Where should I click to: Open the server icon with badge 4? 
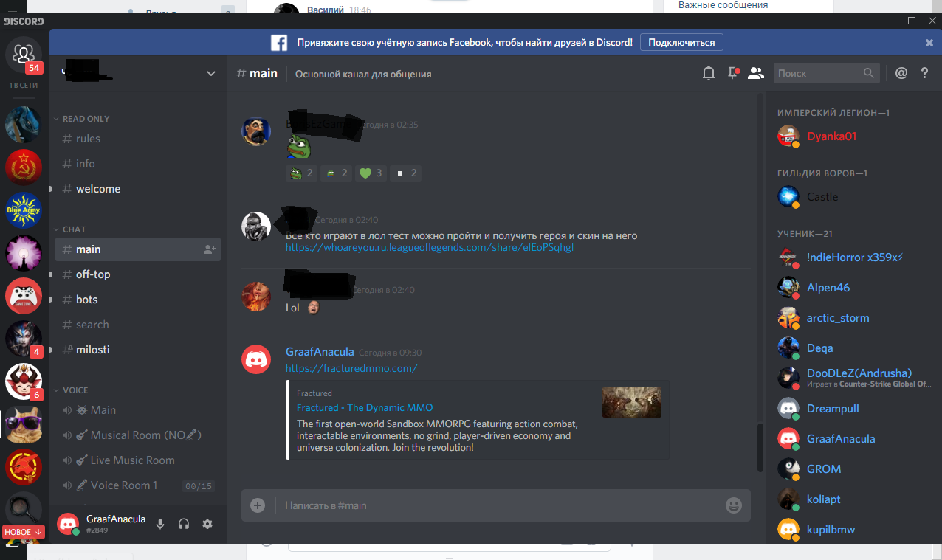(24, 339)
